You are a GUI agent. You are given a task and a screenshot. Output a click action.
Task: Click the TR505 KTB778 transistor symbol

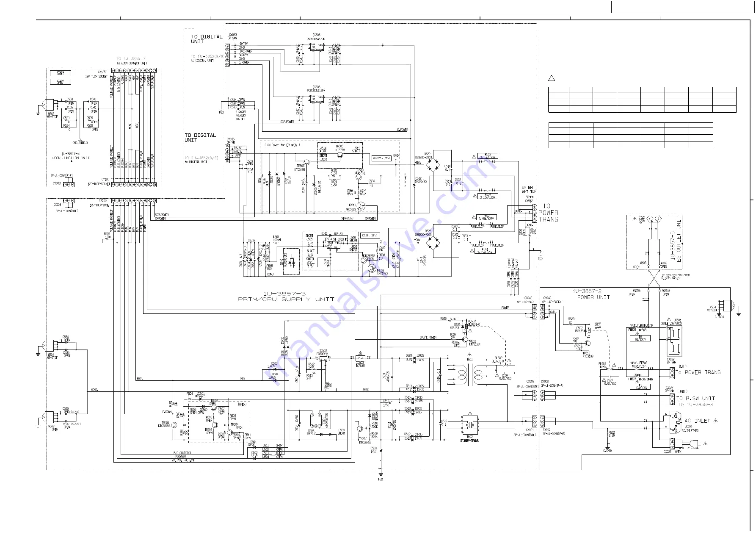point(339,155)
